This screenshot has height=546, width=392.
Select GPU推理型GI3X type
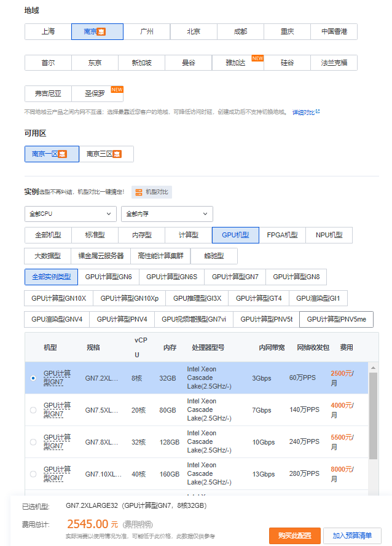[x=197, y=298]
